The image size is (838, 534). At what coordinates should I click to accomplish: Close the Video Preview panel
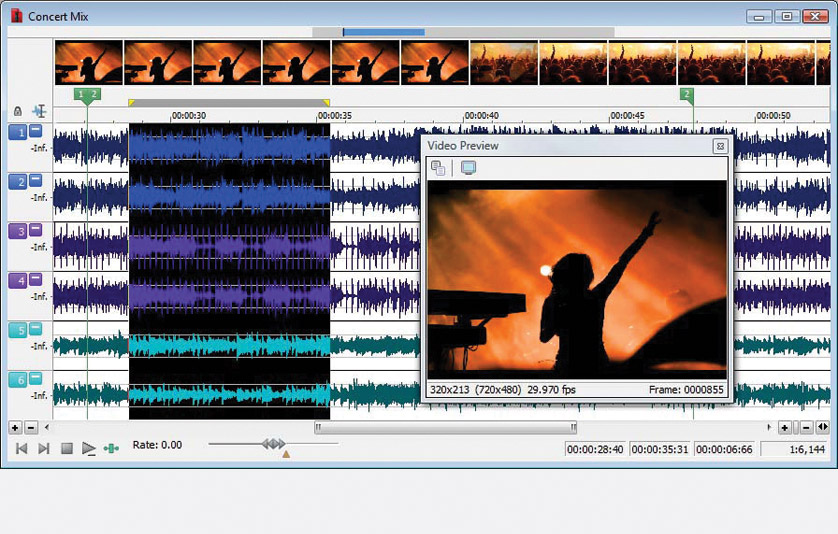click(719, 146)
